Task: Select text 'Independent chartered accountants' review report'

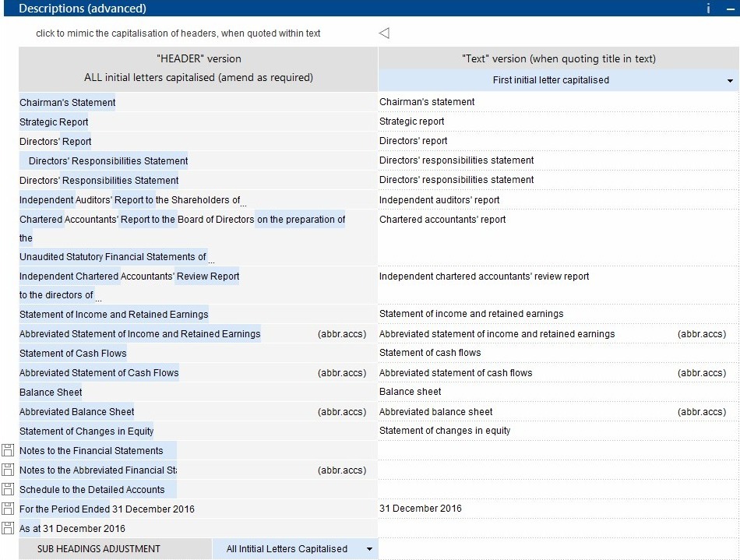Action: [484, 276]
